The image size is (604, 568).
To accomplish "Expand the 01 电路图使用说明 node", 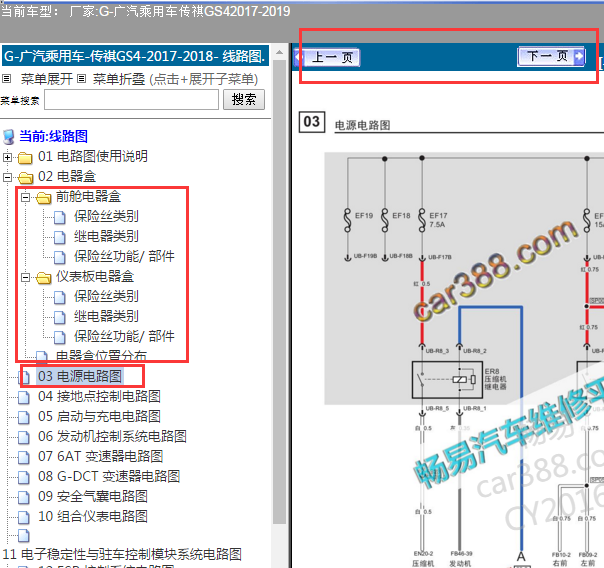I will pos(7,157).
